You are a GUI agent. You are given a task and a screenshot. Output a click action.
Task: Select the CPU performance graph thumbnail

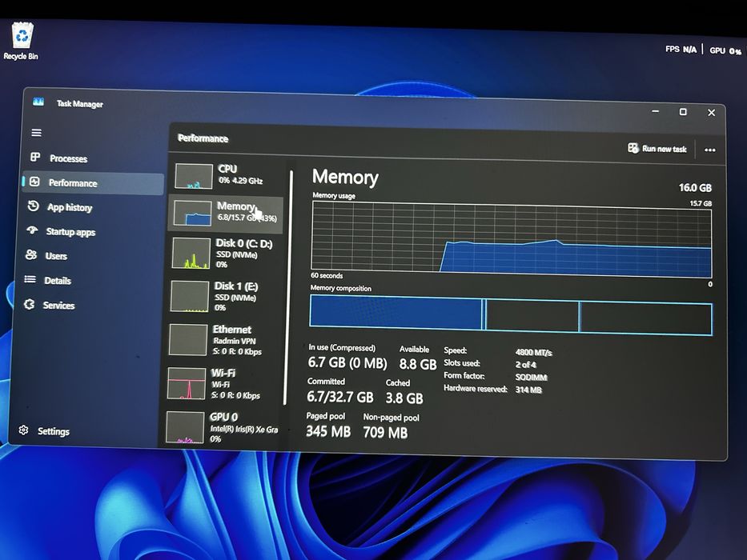194,177
